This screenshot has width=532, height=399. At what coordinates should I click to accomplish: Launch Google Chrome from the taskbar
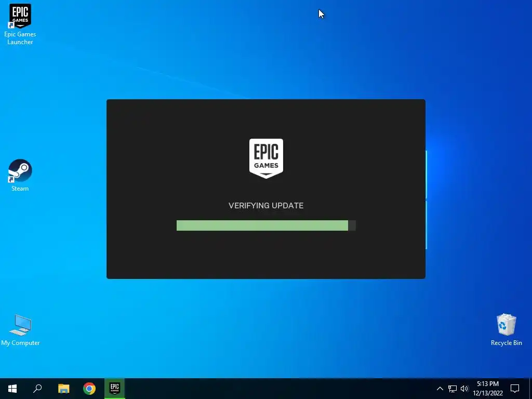click(89, 389)
